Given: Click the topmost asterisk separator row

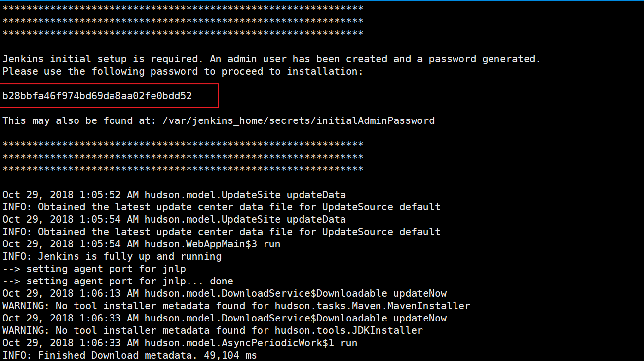Looking at the screenshot, I should [x=183, y=8].
